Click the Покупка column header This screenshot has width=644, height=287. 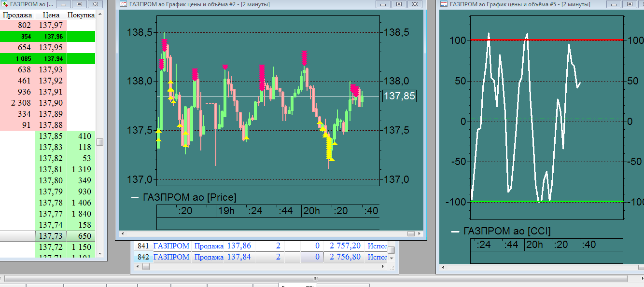[x=81, y=15]
